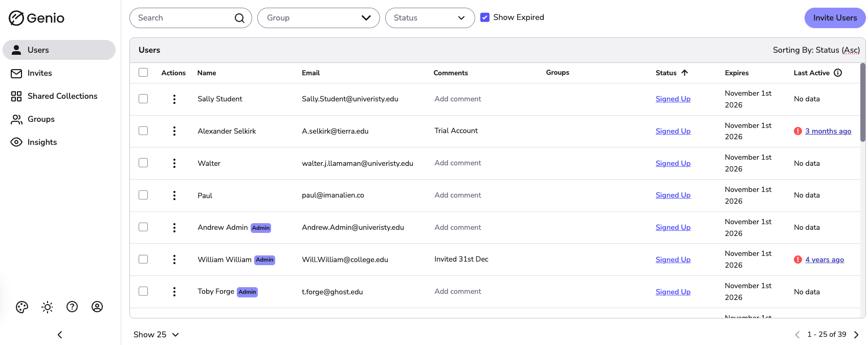Open the account profile icon
This screenshot has height=345, width=868.
97,307
